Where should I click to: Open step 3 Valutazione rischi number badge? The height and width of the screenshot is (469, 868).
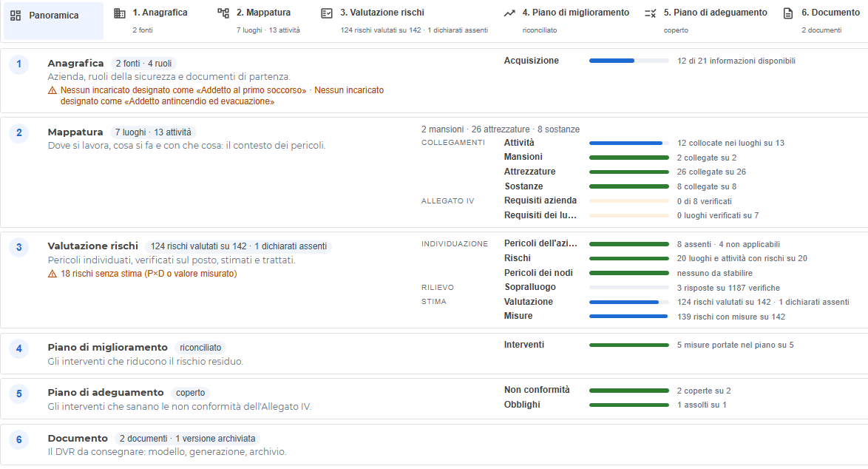(x=18, y=247)
